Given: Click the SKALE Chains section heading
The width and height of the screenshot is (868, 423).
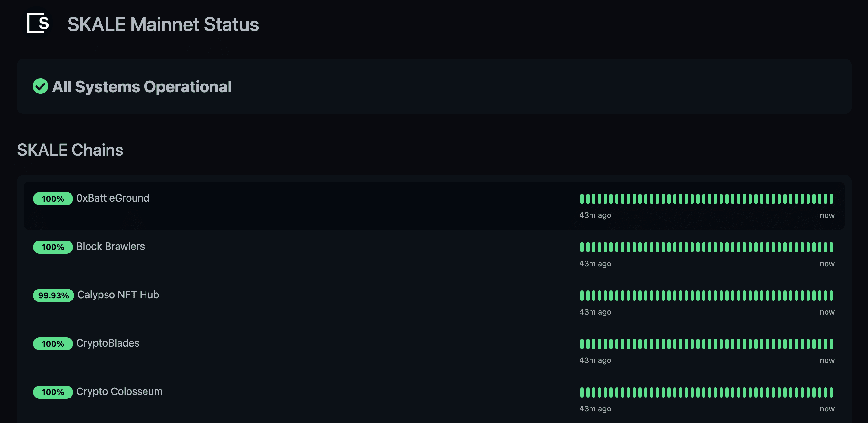Looking at the screenshot, I should 70,150.
